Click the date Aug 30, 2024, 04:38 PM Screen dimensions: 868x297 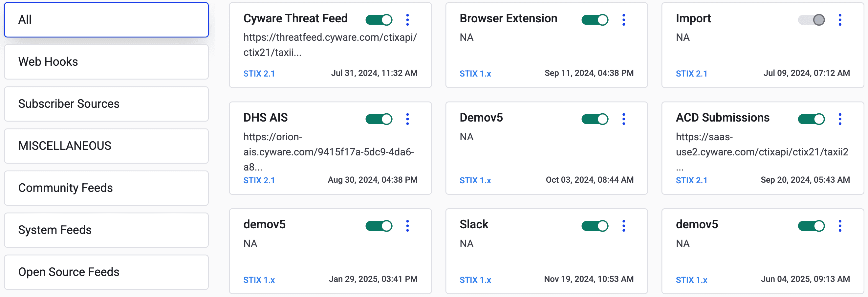click(x=372, y=180)
